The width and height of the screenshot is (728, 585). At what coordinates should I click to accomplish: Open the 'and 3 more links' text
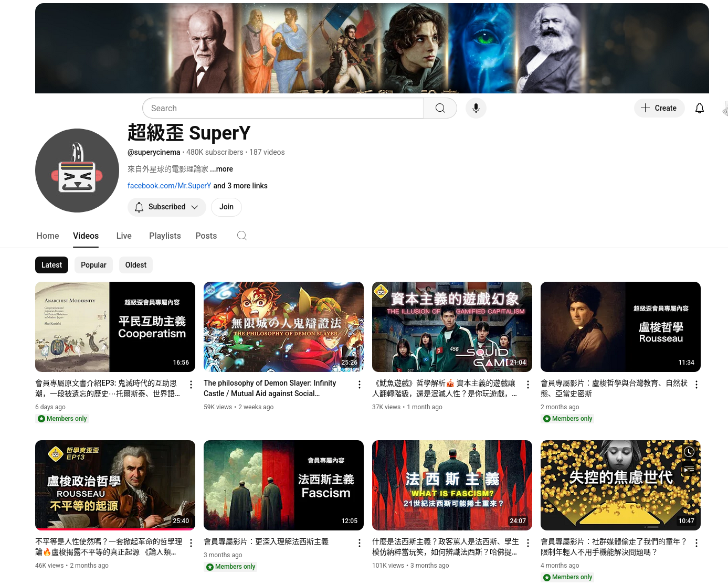tap(240, 186)
